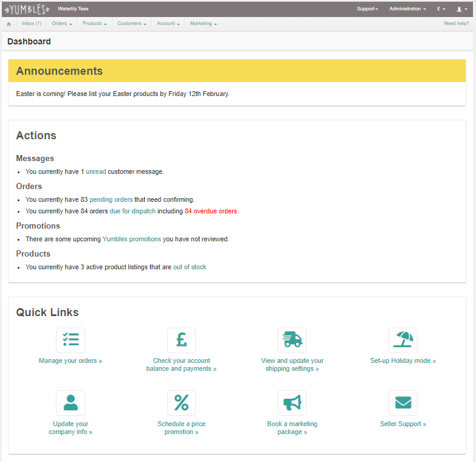Click the delivery truck shipping icon

coord(292,340)
